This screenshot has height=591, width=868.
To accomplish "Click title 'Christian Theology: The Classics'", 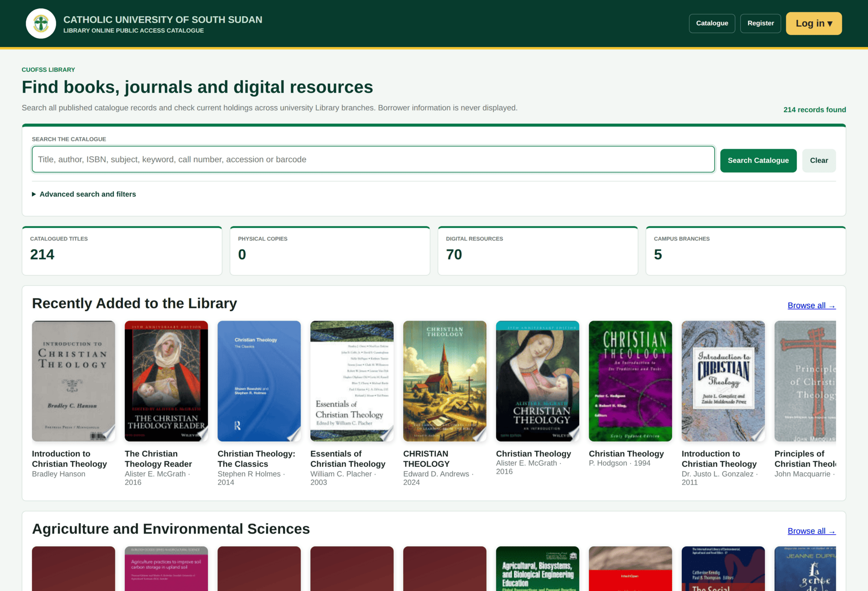I will (x=256, y=459).
